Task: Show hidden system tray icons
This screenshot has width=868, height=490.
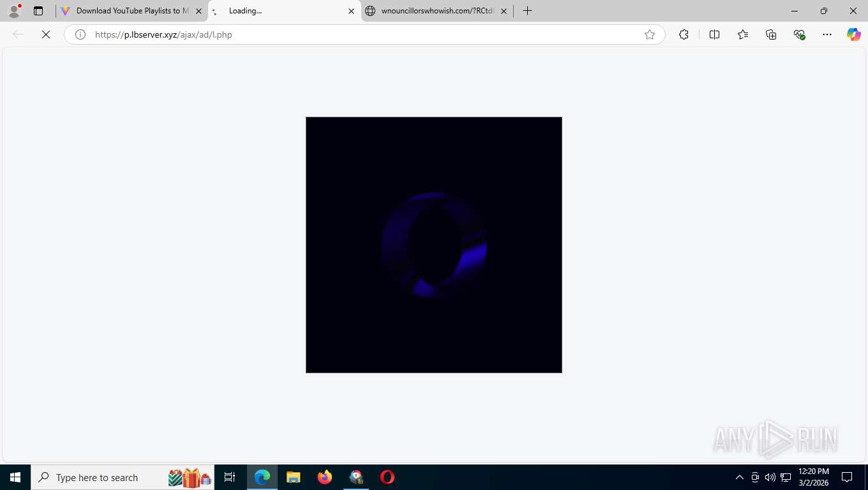Action: coord(740,477)
